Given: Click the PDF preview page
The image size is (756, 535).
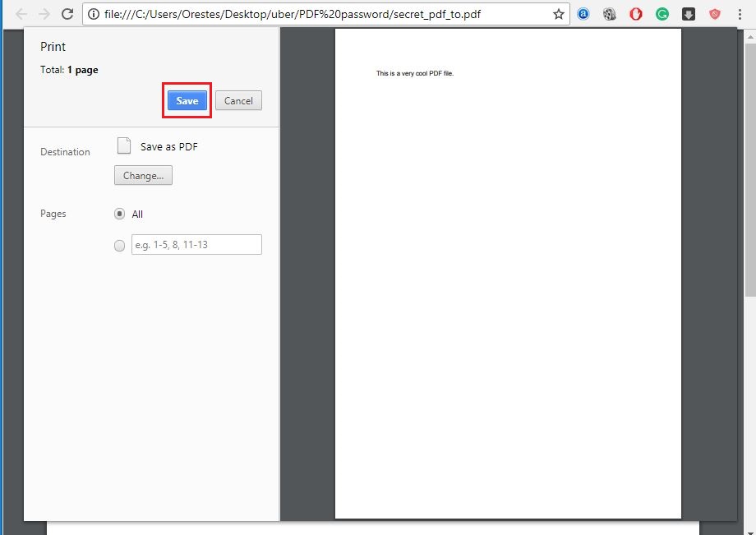Looking at the screenshot, I should click(x=508, y=274).
